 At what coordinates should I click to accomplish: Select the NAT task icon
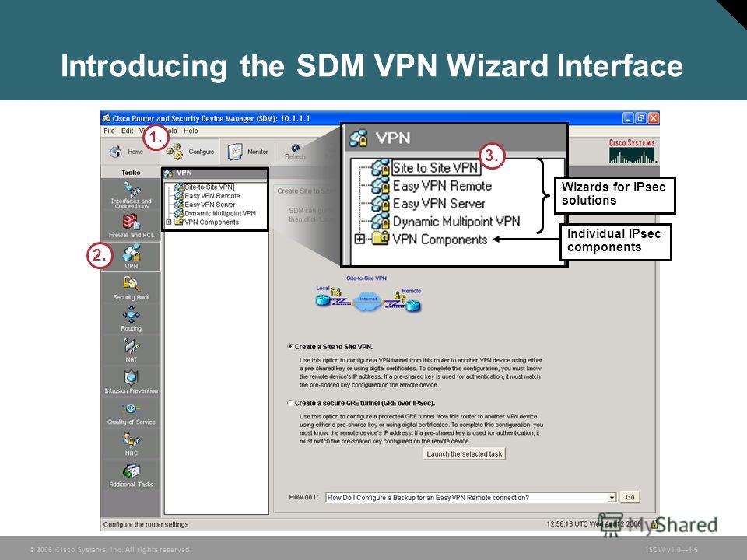tap(131, 351)
